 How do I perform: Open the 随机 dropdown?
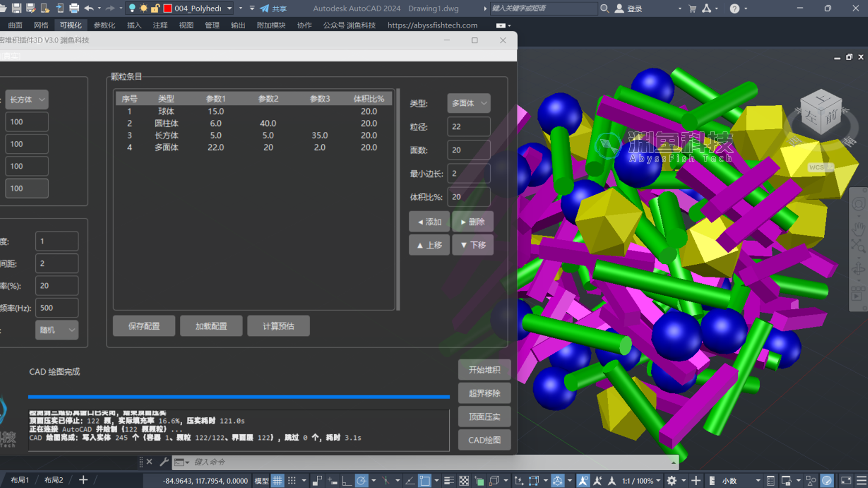pos(57,330)
